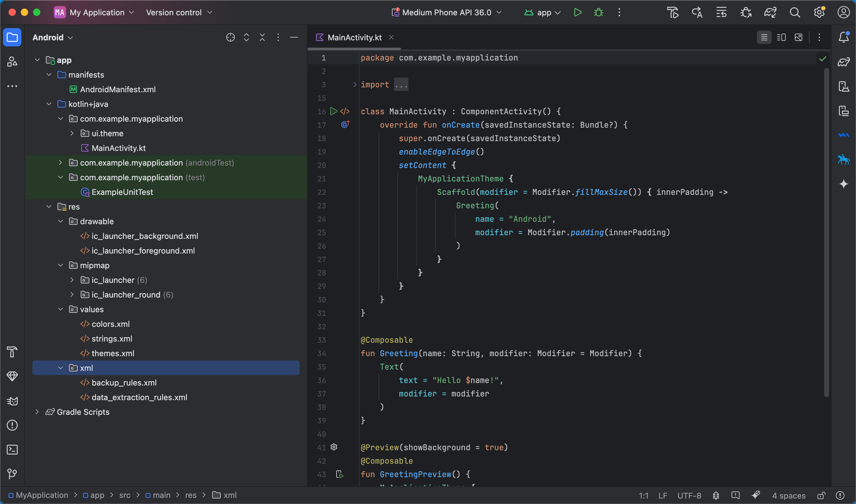Image resolution: width=856 pixels, height=504 pixels.
Task: Click the Debug app bug icon
Action: pos(598,13)
